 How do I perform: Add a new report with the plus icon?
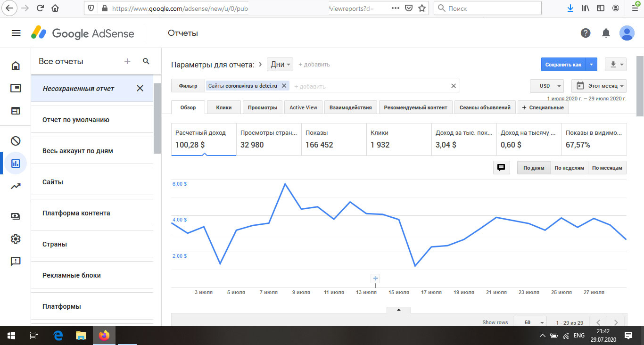coord(127,61)
